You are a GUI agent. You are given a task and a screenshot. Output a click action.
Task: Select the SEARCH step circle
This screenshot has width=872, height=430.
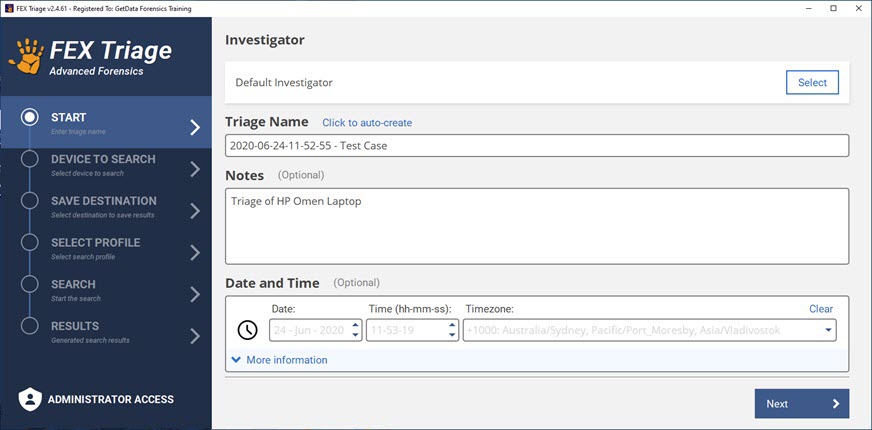(29, 285)
